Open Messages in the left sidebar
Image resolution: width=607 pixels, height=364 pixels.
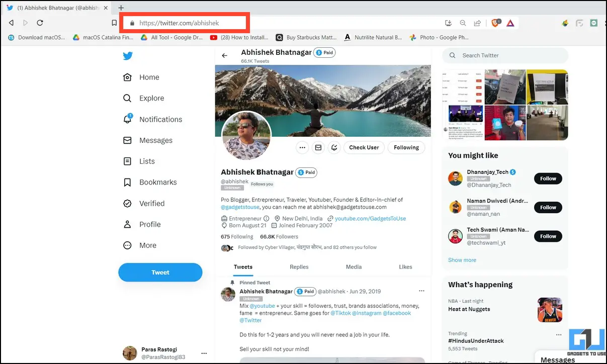pos(148,140)
